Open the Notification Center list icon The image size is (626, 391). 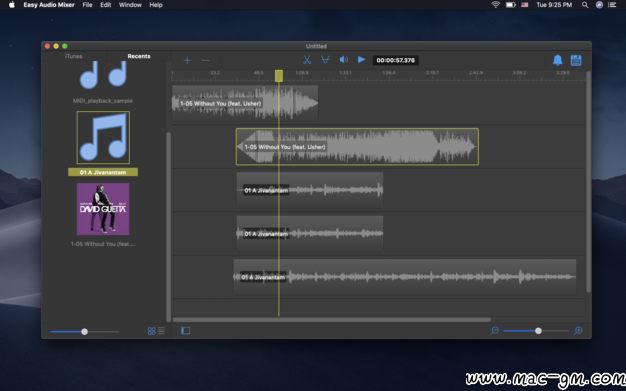(x=612, y=5)
